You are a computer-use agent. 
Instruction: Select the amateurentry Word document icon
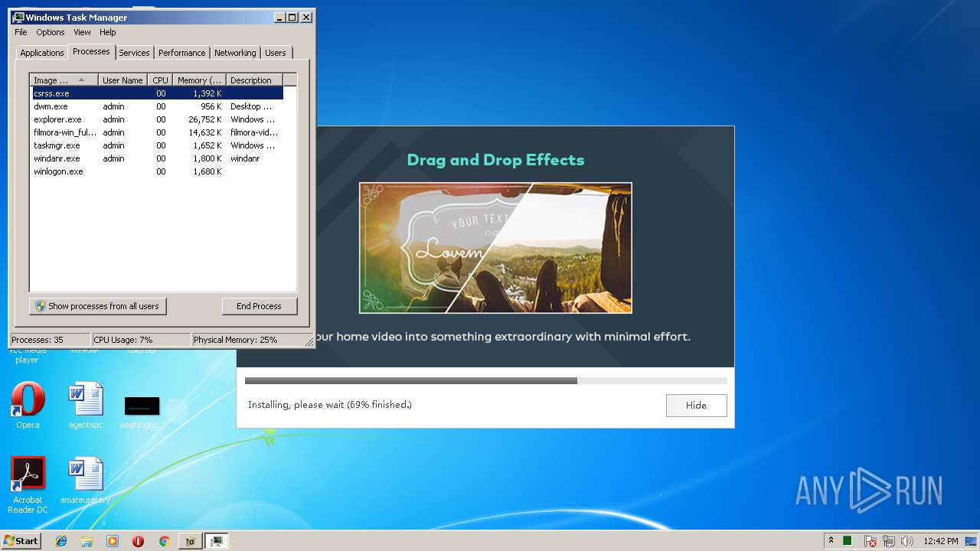85,481
